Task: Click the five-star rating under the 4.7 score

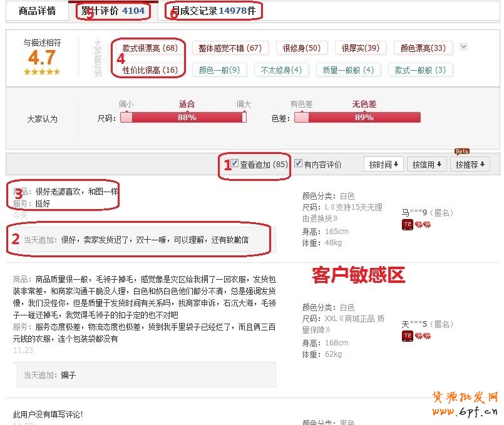Action: click(x=42, y=72)
